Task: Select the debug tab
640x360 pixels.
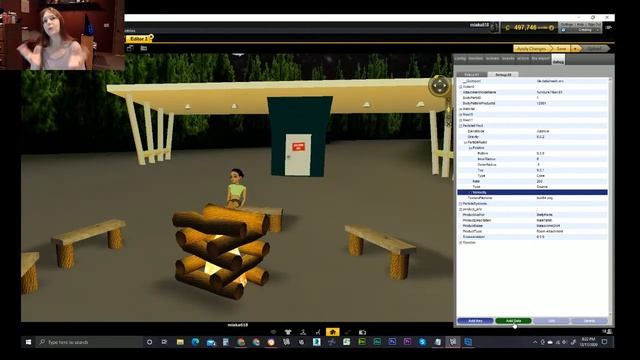Action: [x=558, y=60]
